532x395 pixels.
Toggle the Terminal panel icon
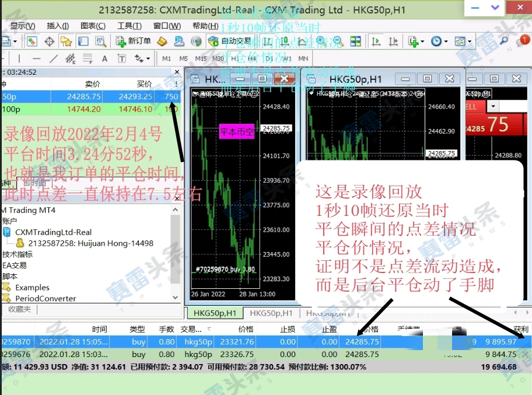pos(83,41)
